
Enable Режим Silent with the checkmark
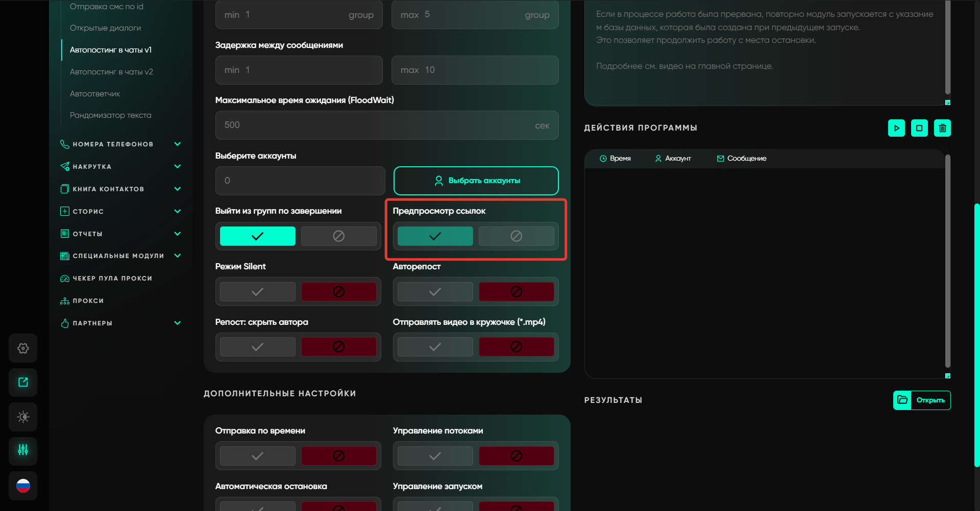point(257,292)
